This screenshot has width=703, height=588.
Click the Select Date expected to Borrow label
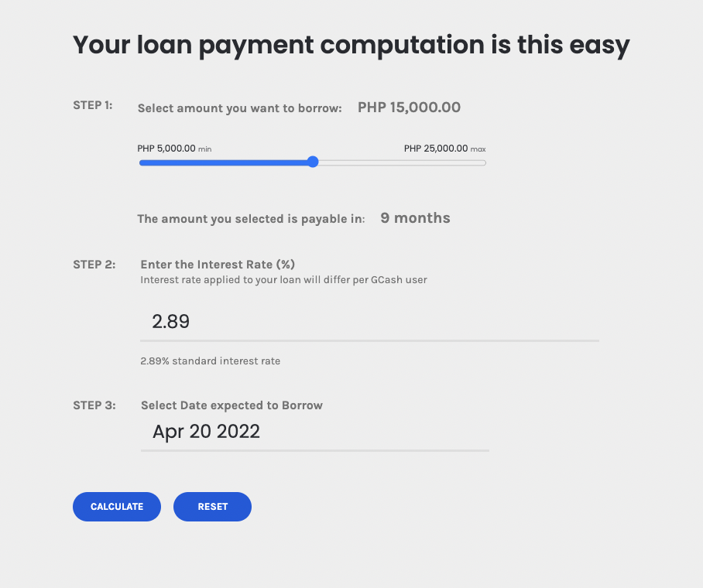(x=231, y=405)
